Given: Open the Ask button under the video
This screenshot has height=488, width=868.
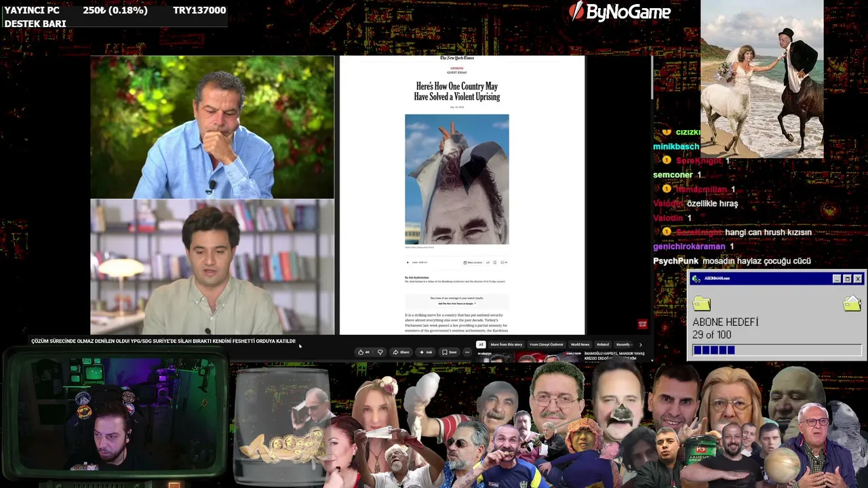Looking at the screenshot, I should pyautogui.click(x=426, y=352).
